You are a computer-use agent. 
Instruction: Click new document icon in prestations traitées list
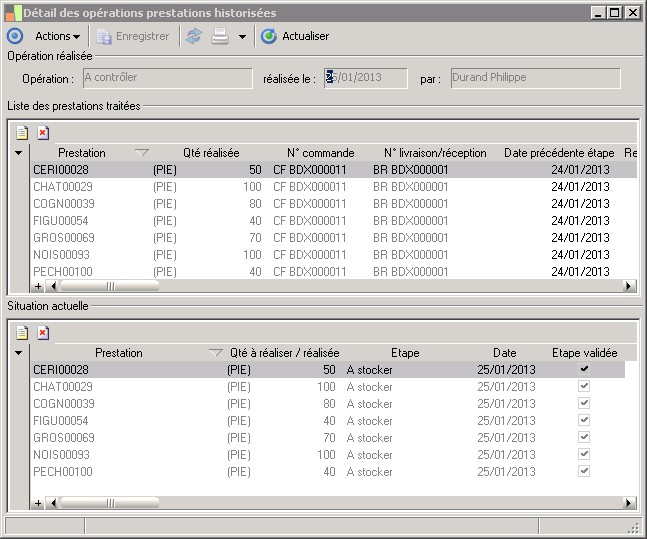[x=21, y=132]
